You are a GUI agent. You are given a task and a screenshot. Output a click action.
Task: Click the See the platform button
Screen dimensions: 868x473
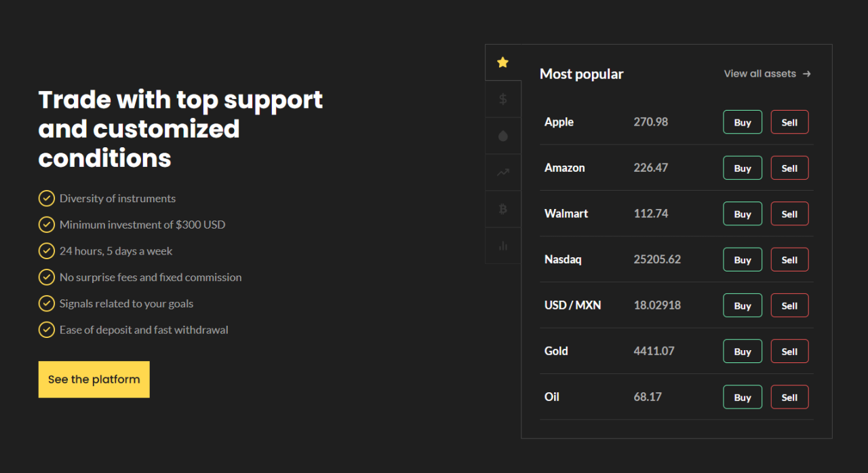pos(94,379)
